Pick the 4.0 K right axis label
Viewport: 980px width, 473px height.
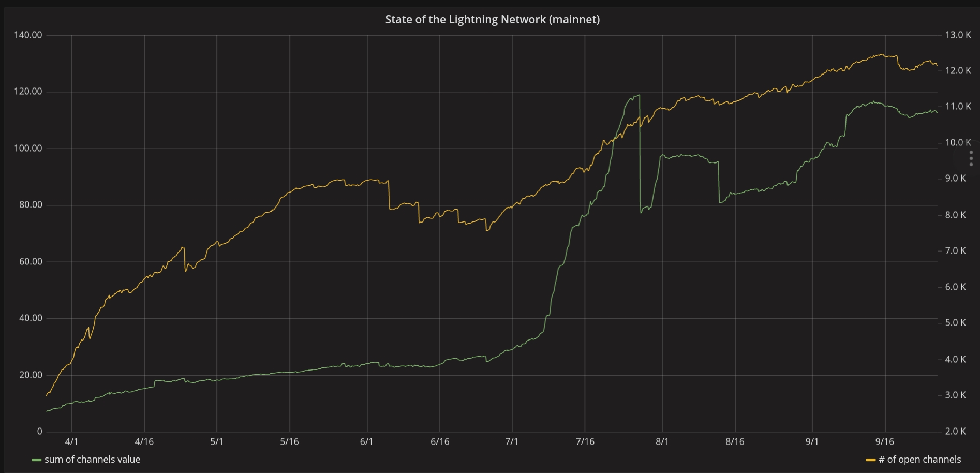tap(955, 359)
